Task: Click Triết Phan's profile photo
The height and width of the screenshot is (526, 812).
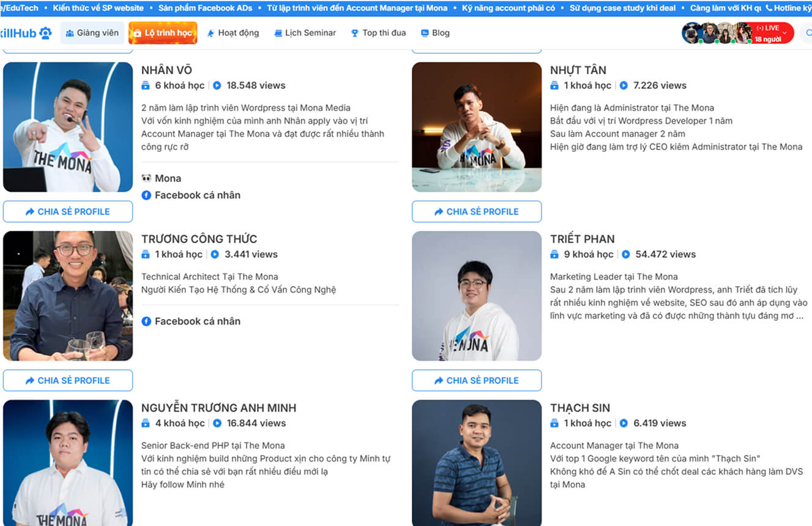Action: tap(477, 296)
